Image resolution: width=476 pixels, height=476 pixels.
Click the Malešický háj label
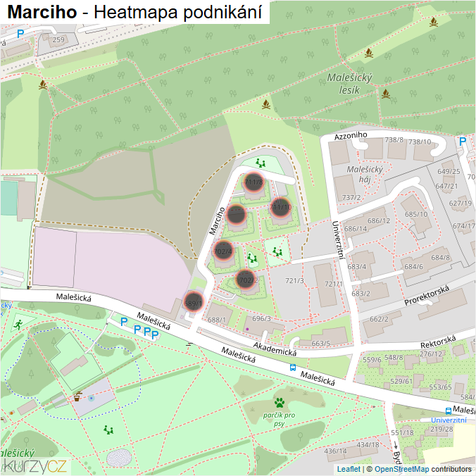click(365, 174)
